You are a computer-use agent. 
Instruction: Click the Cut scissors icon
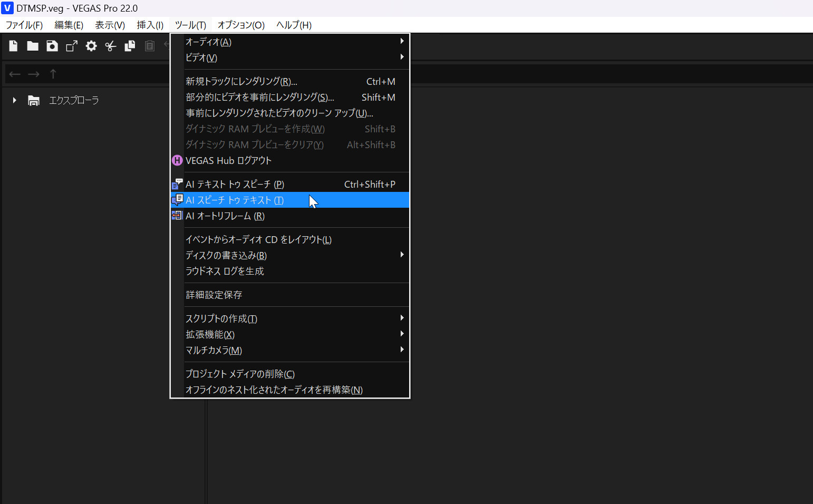click(111, 46)
